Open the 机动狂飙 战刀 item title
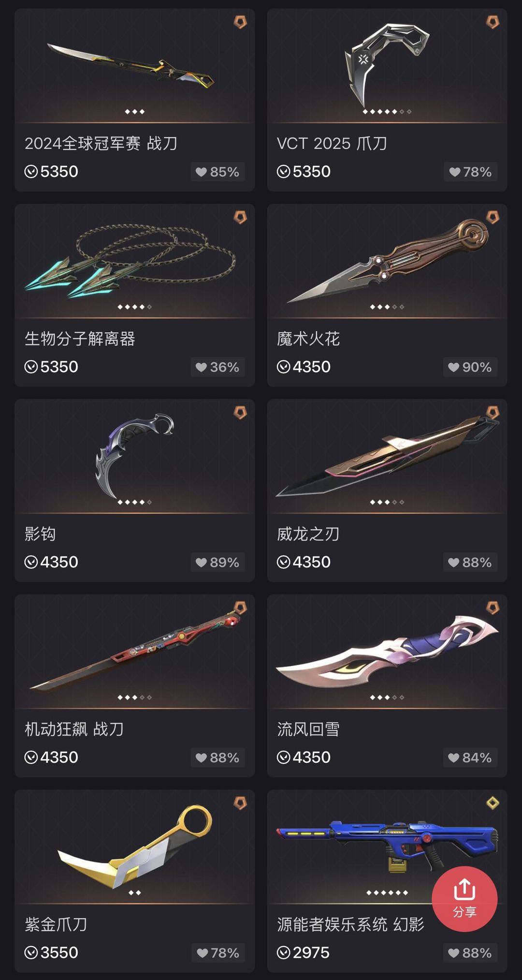Viewport: 522px width, 980px height. [74, 729]
